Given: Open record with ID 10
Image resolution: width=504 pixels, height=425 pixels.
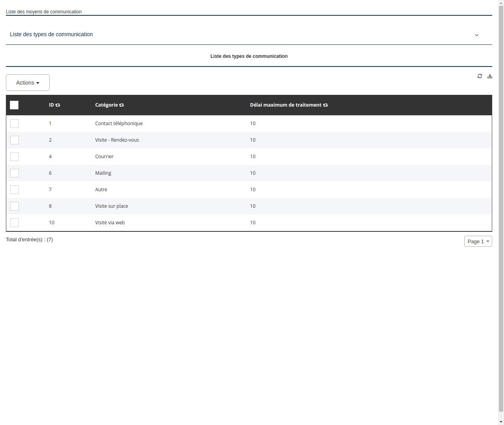Looking at the screenshot, I should click(52, 223).
